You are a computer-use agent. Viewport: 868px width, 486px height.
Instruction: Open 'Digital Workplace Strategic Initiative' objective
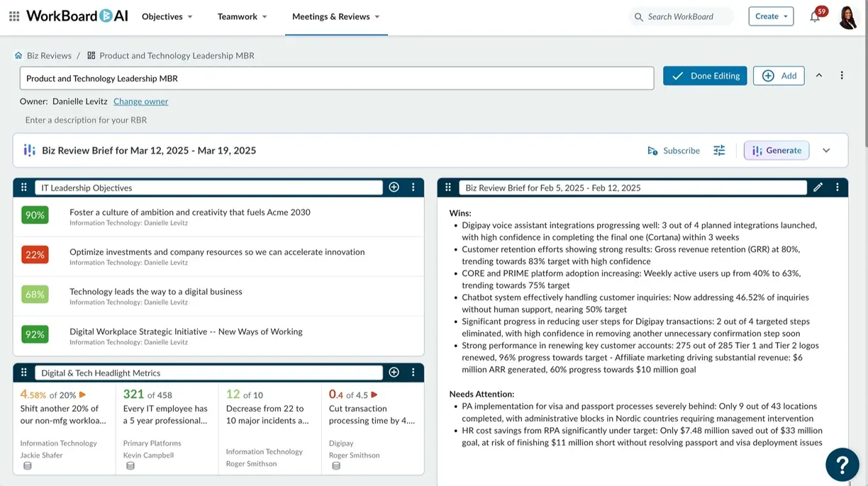coord(186,332)
